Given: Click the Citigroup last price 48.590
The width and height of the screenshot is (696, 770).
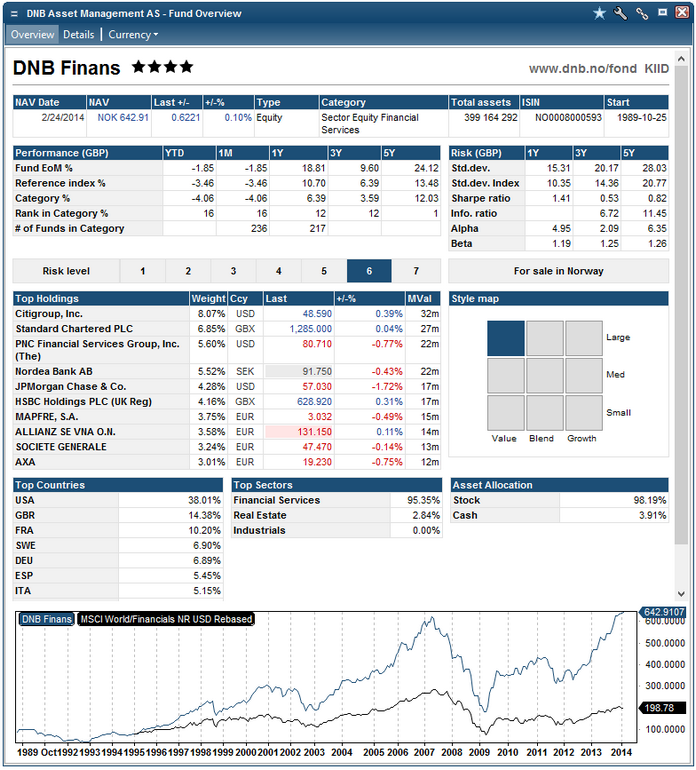Looking at the screenshot, I should click(317, 314).
